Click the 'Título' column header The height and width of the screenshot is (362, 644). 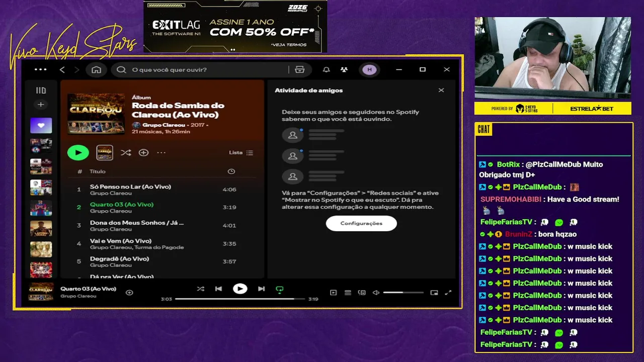click(x=98, y=171)
